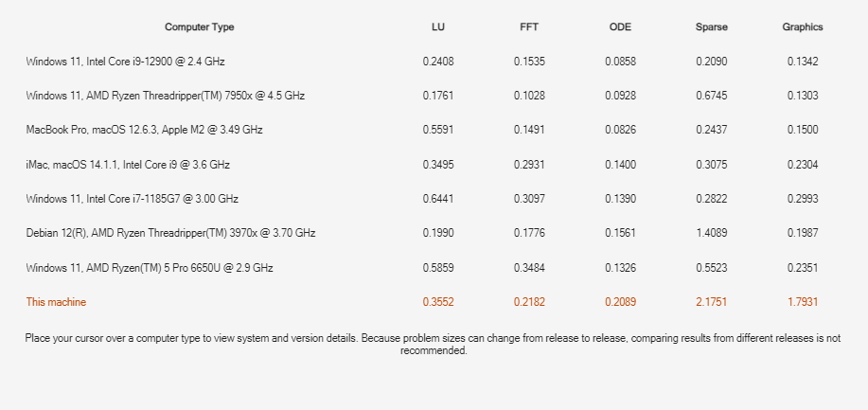The image size is (868, 410).
Task: Click the Sparse column header
Action: [711, 27]
